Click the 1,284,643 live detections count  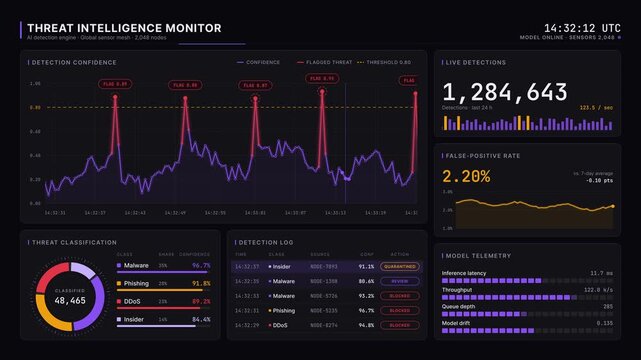[505, 92]
